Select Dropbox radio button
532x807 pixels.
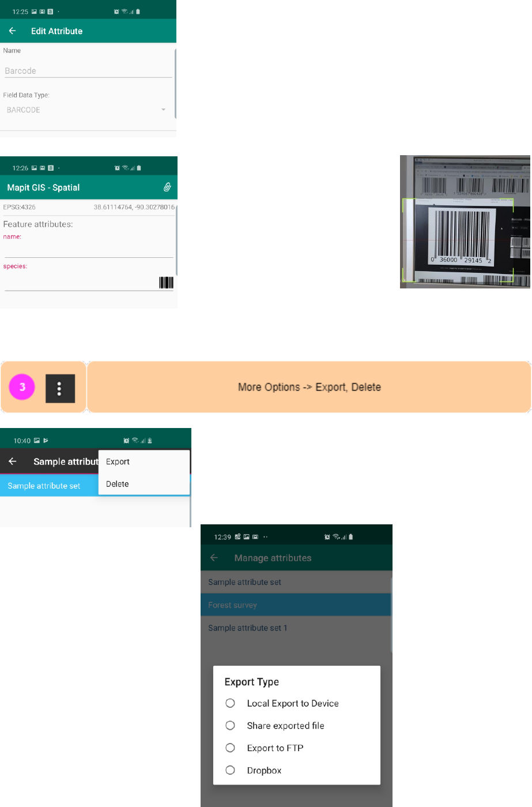coord(230,770)
